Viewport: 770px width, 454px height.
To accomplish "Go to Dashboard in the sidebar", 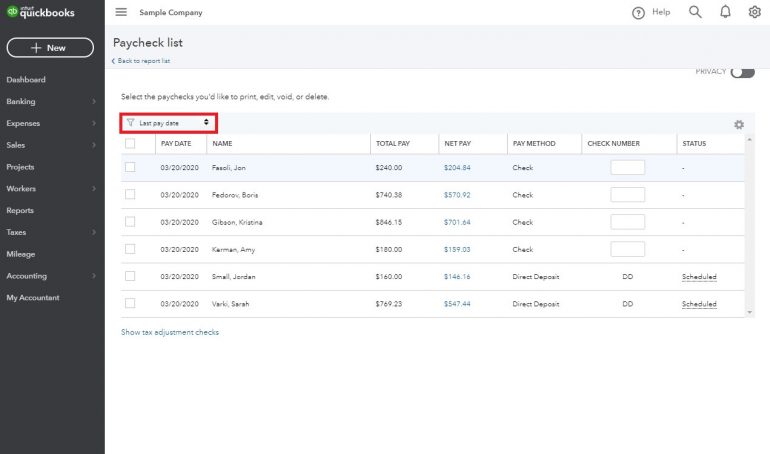I will [26, 80].
